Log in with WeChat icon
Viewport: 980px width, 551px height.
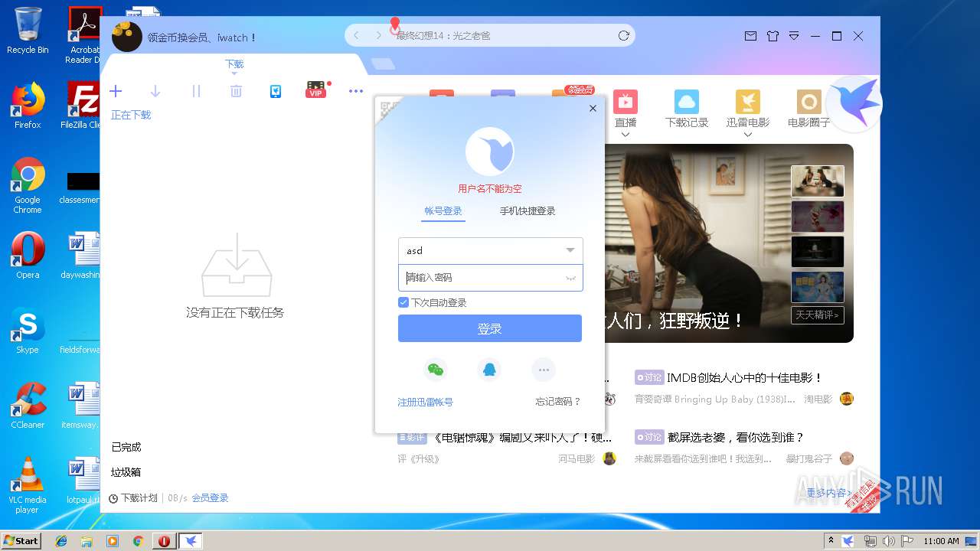point(436,370)
